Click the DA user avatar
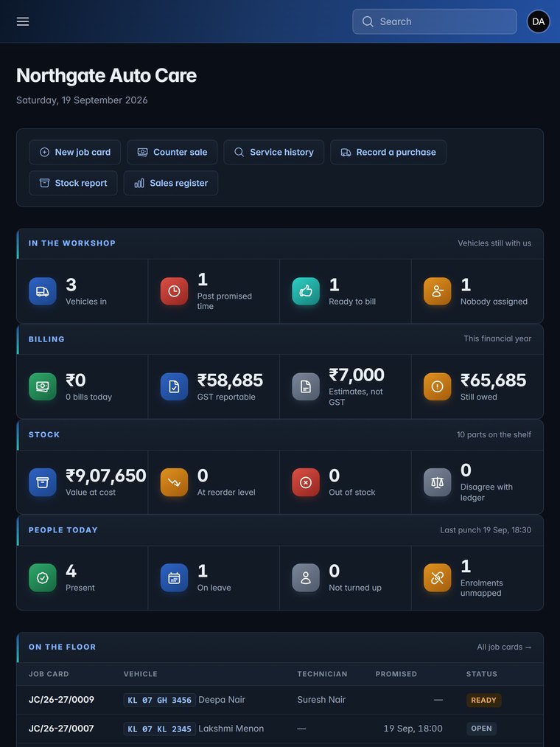Image resolution: width=560 pixels, height=747 pixels. [538, 21]
